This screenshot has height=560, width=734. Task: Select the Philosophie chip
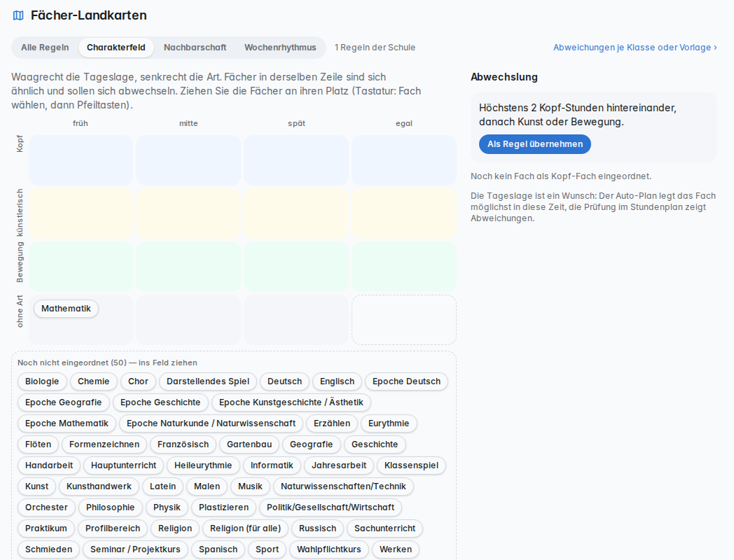(110, 507)
